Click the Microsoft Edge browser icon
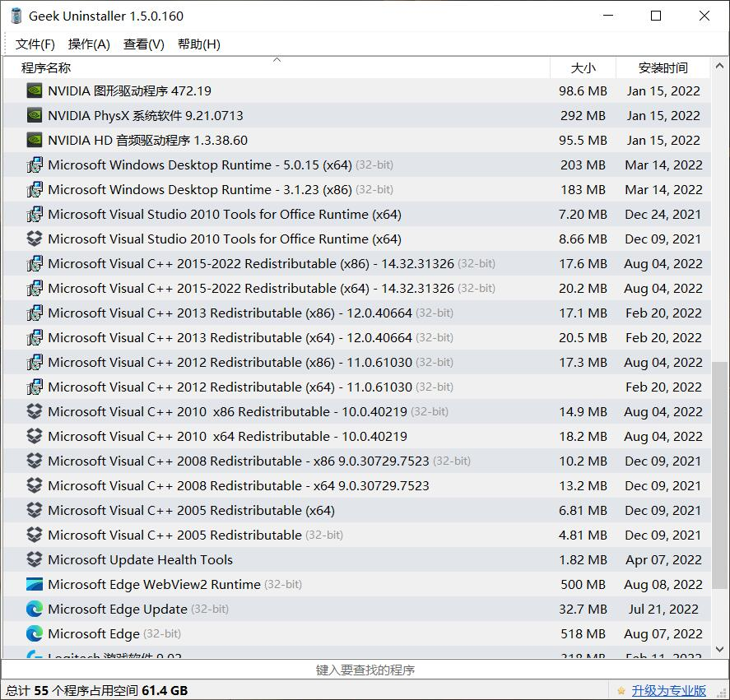Screen dimensions: 730x700 click(35, 633)
